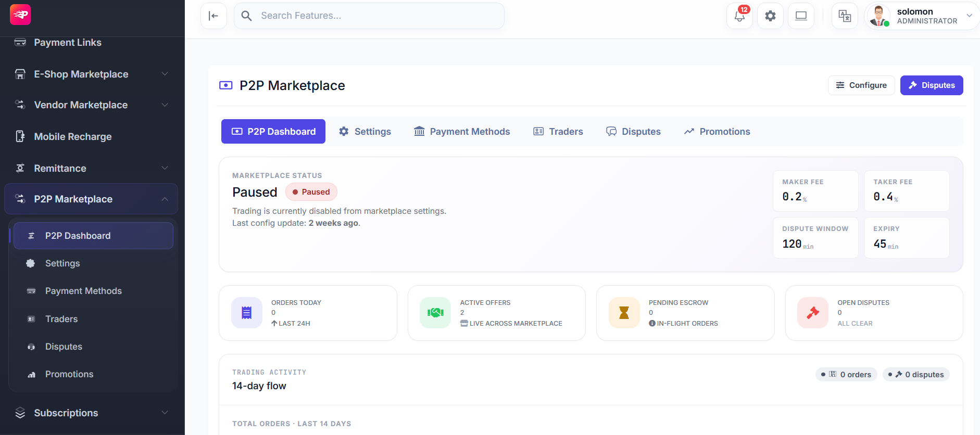This screenshot has height=435, width=980.
Task: Click 'IN-FLIGHT ORDERS' text
Action: [x=687, y=324]
